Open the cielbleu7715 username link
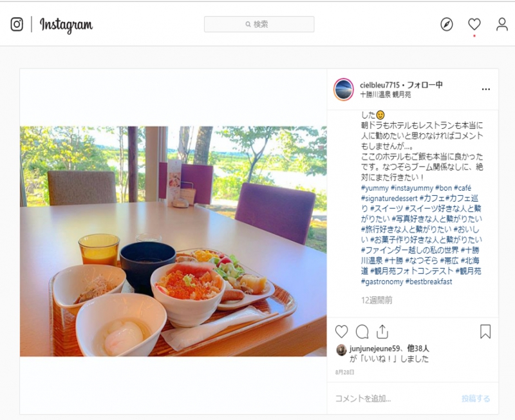The width and height of the screenshot is (515, 420). (x=380, y=85)
